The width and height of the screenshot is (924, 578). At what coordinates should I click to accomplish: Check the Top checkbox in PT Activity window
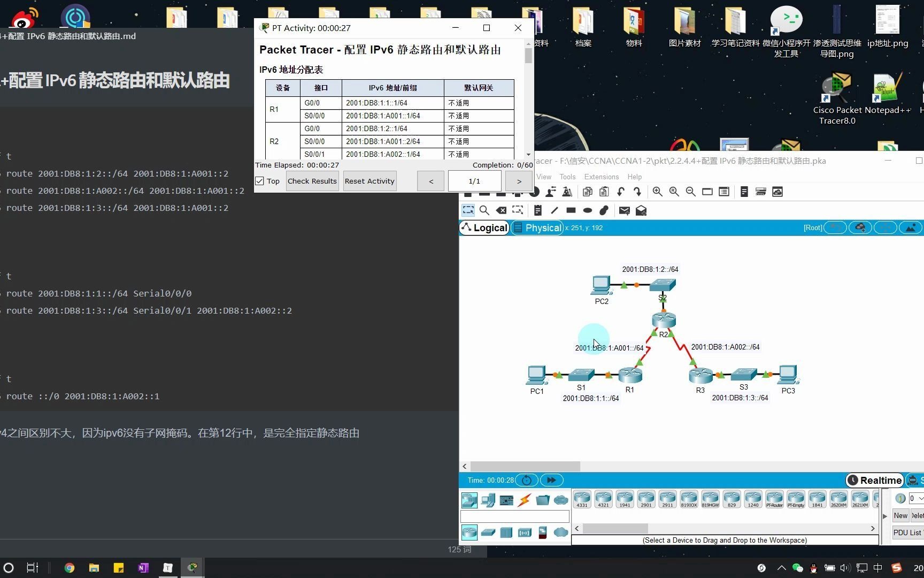pos(259,181)
